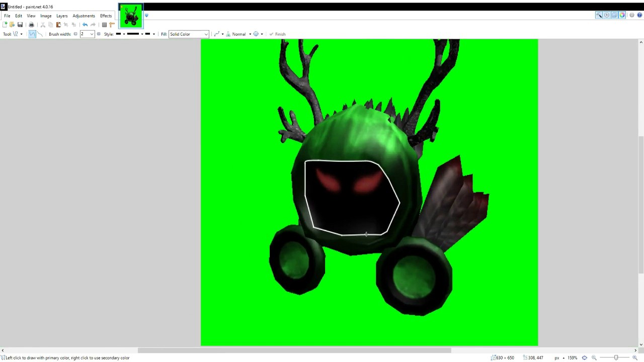Click the Paste clipboard icon
Image resolution: width=644 pixels, height=362 pixels.
(x=58, y=25)
